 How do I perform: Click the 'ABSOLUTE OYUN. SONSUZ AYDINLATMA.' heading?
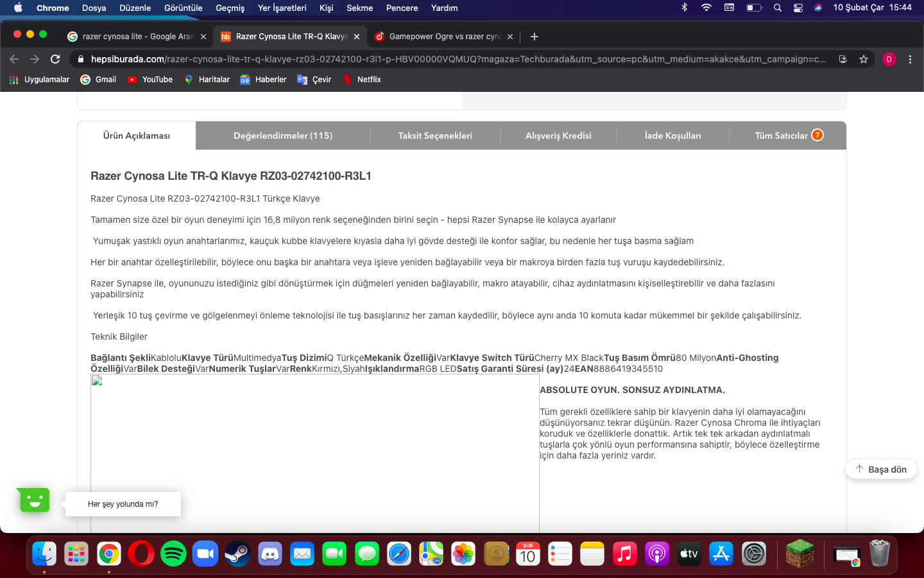coord(632,390)
